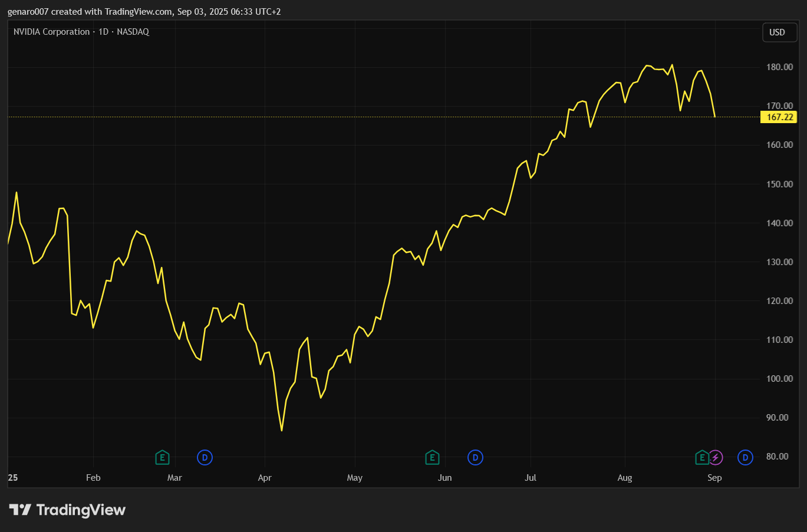The image size is (807, 532).
Task: Click the 80.00 price axis label
Action: tap(777, 456)
